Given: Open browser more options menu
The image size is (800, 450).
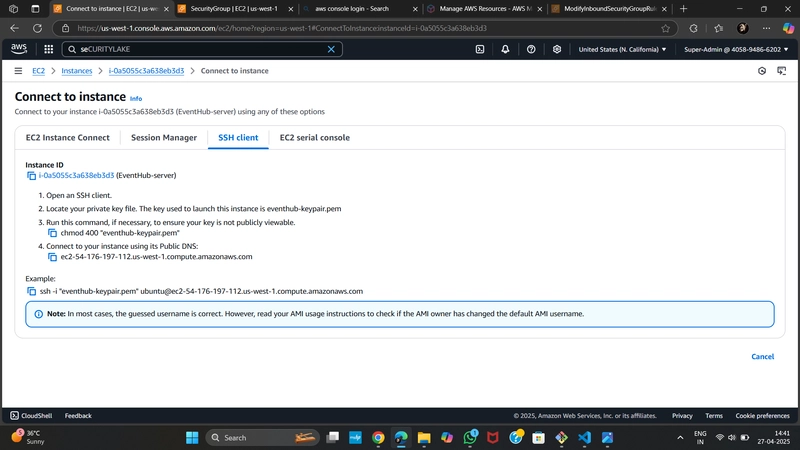Looking at the screenshot, I should click(766, 28).
